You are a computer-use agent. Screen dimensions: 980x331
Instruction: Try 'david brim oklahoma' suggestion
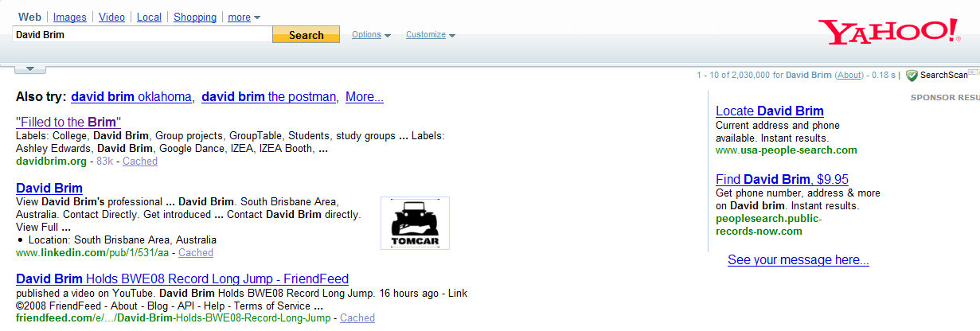tap(131, 97)
